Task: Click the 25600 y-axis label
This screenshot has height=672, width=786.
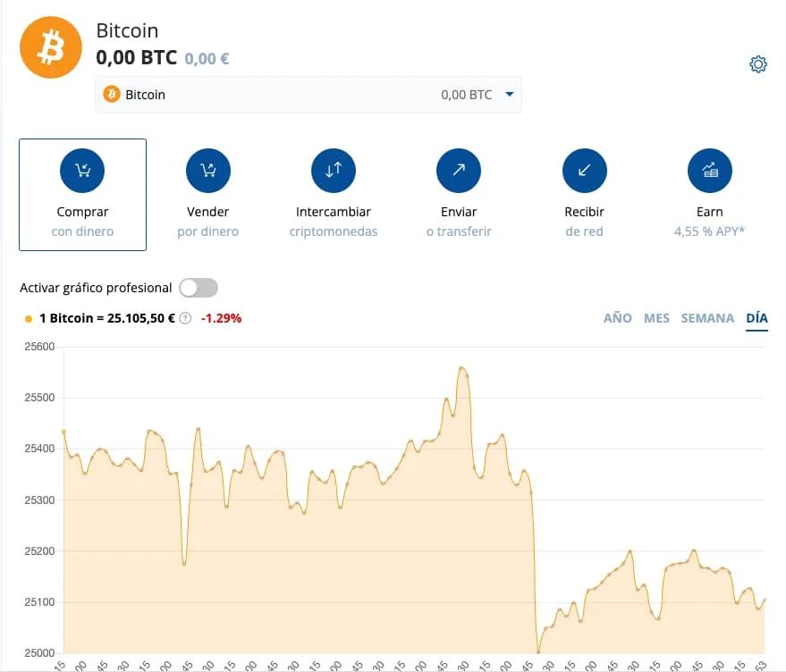Action: click(39, 347)
